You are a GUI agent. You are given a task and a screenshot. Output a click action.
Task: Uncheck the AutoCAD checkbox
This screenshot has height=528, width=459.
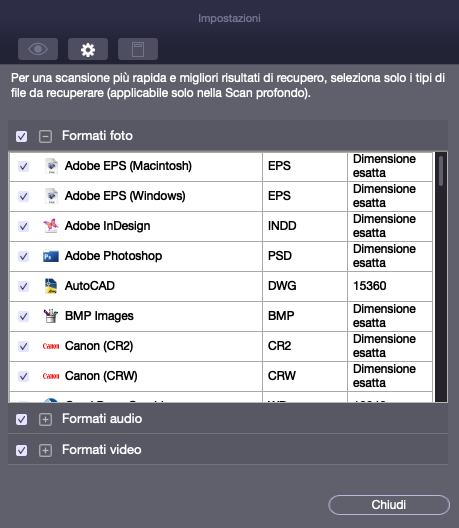pos(24,287)
